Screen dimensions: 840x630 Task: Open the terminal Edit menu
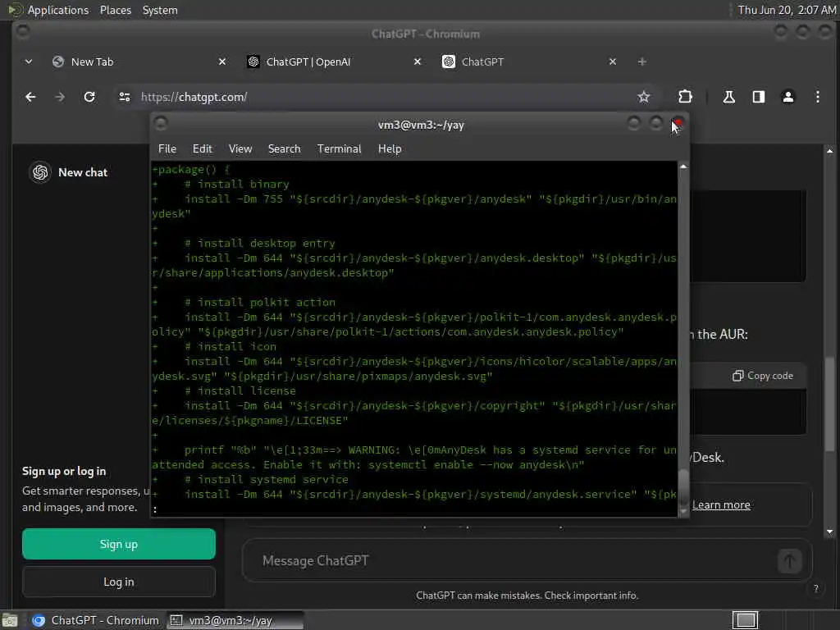click(x=203, y=149)
